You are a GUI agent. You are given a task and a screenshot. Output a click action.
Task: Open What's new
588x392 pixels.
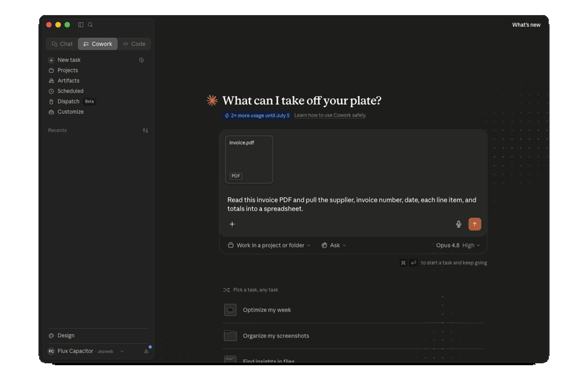[526, 25]
